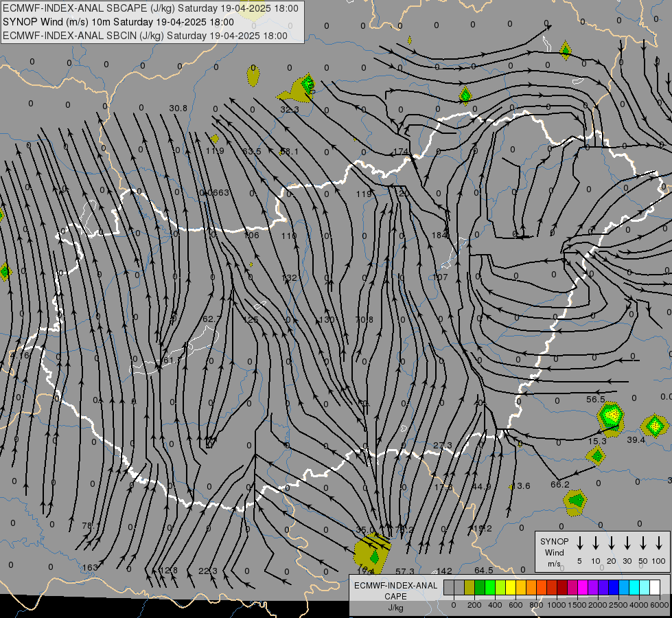Click the 4.16 CAPE value on map
The width and height of the screenshot is (672, 618).
(20, 356)
